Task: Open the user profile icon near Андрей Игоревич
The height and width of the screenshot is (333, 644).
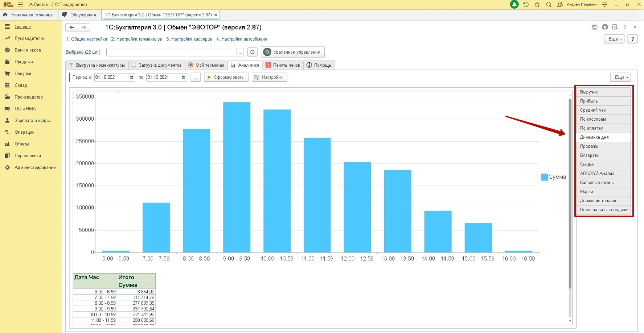Action: point(560,4)
